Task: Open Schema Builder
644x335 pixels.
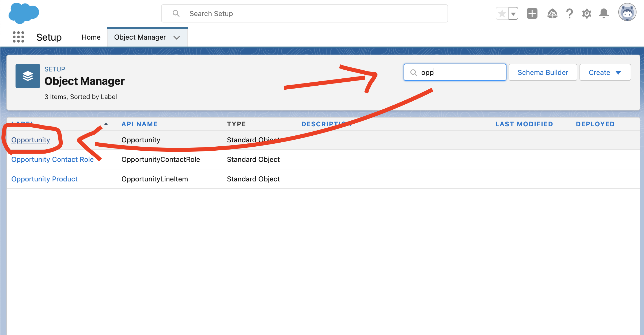Action: coord(543,72)
